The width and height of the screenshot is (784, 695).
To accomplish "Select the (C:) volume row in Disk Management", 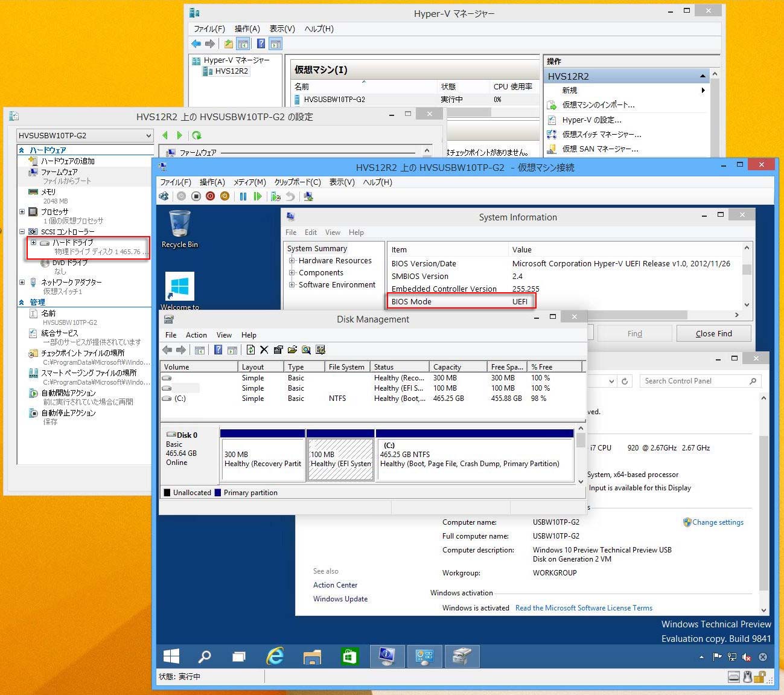I will click(x=372, y=399).
